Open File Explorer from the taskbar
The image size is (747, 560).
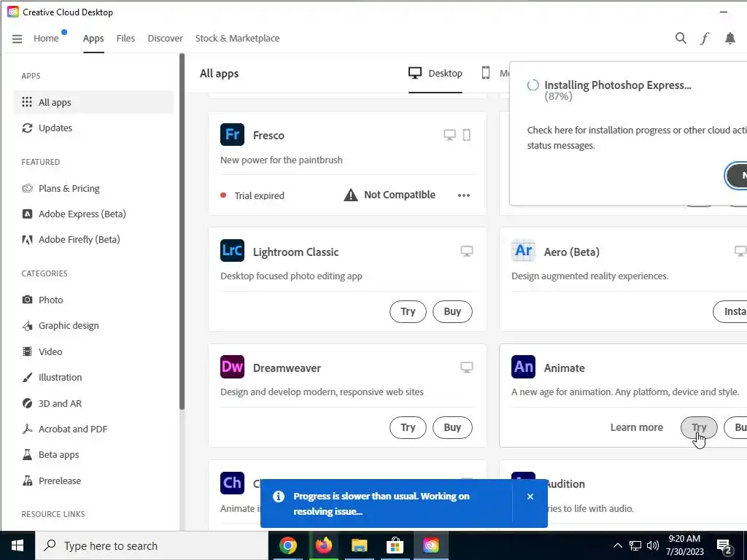359,545
